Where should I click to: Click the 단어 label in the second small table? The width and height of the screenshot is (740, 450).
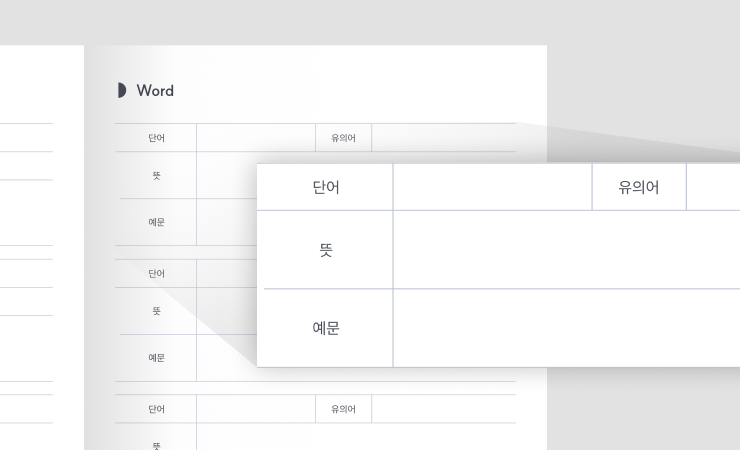click(x=157, y=273)
